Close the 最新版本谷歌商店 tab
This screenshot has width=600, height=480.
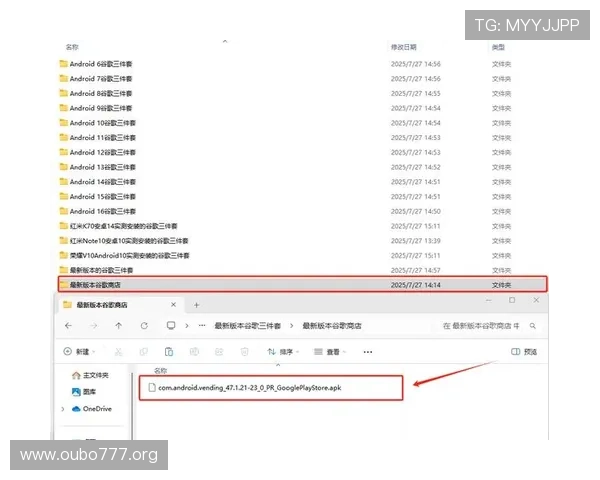pos(173,305)
